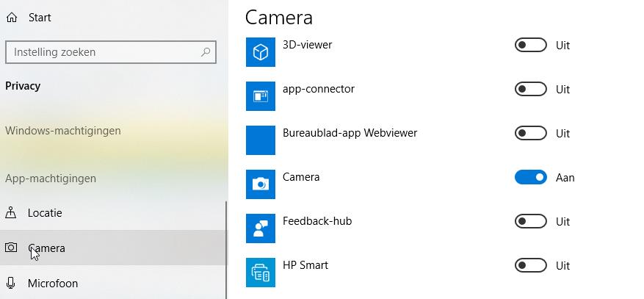
Task: Select Camera in the sidebar
Action: coord(47,248)
